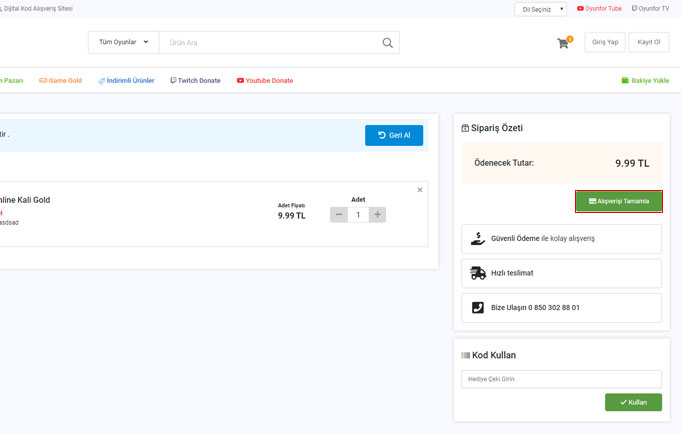Screen dimensions: 681x434
Task: Click the Geri Al undo button
Action: click(394, 135)
